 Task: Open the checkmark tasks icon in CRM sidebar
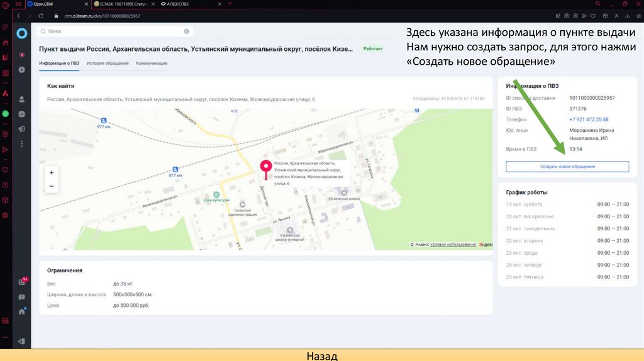tap(22, 114)
